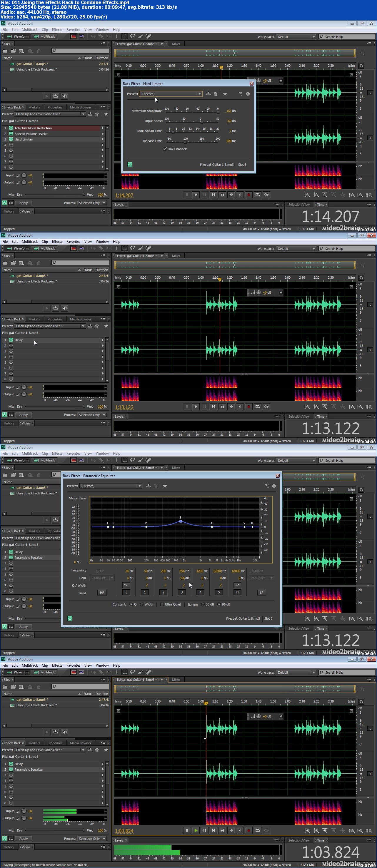Screen dimensions: 377x868
Task: Open Favorites menu in the Parametric Equalizer frame
Action: (73, 454)
